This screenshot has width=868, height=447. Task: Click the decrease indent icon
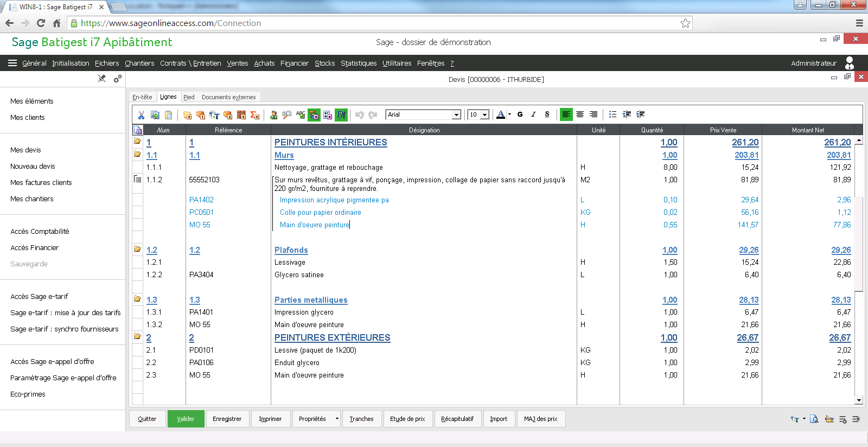(x=627, y=114)
